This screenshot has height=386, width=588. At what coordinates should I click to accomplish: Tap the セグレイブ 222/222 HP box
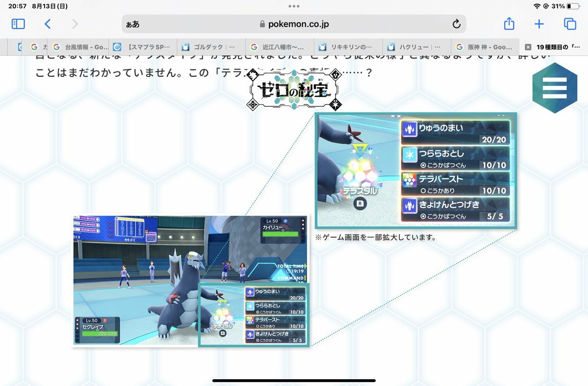97,330
